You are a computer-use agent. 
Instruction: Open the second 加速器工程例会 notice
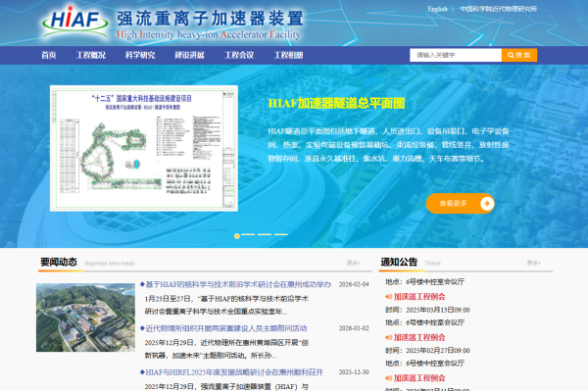pyautogui.click(x=419, y=337)
